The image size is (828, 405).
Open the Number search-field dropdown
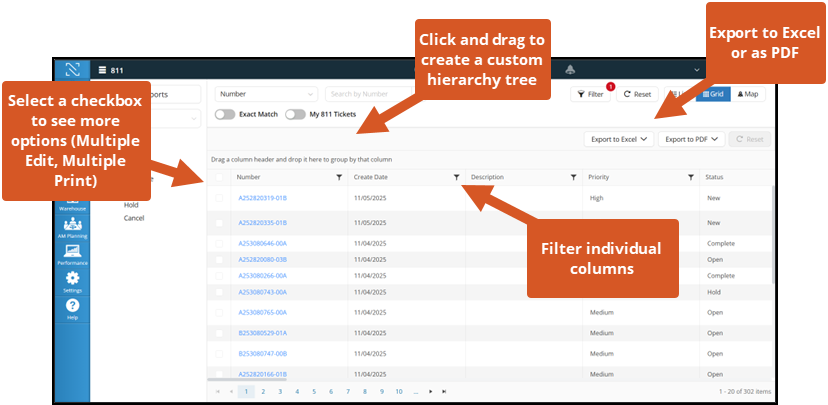[266, 94]
